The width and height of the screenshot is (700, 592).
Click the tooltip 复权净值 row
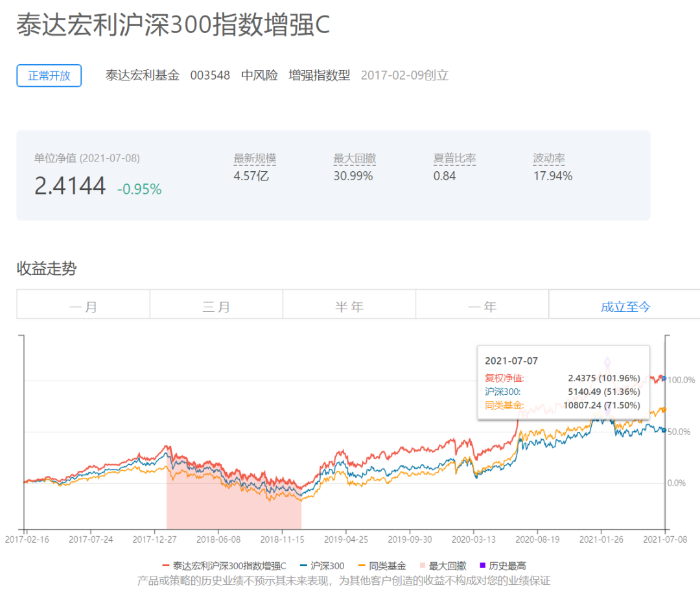563,378
